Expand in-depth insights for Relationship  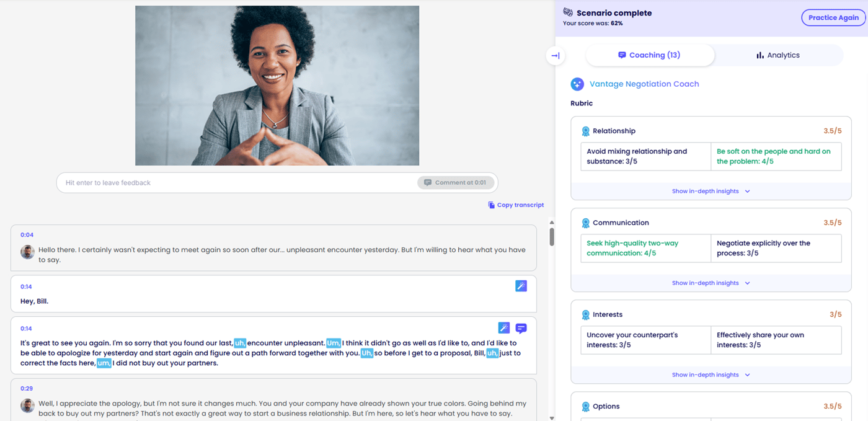711,192
